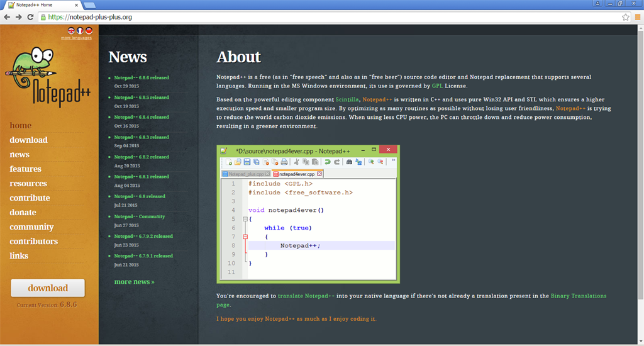The width and height of the screenshot is (644, 346).
Task: Open a new browser tab
Action: point(89,5)
